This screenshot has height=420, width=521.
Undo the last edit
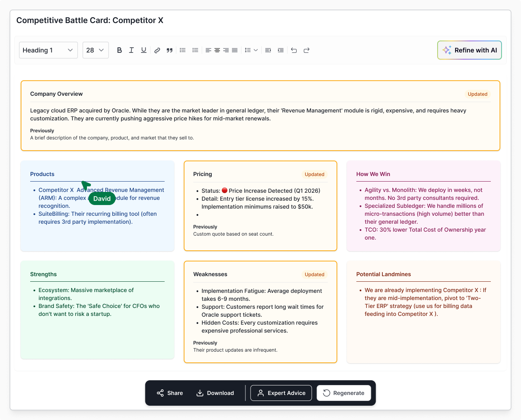[294, 50]
